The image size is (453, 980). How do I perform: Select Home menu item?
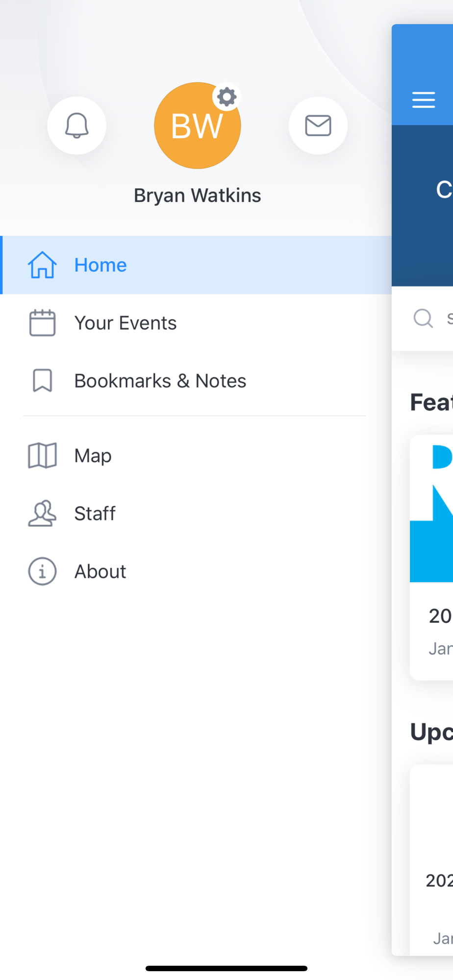pos(196,265)
